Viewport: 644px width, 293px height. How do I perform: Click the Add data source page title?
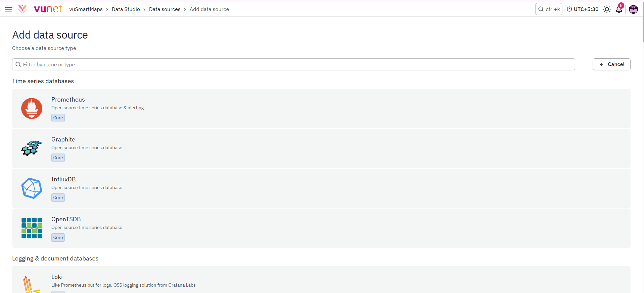point(50,35)
